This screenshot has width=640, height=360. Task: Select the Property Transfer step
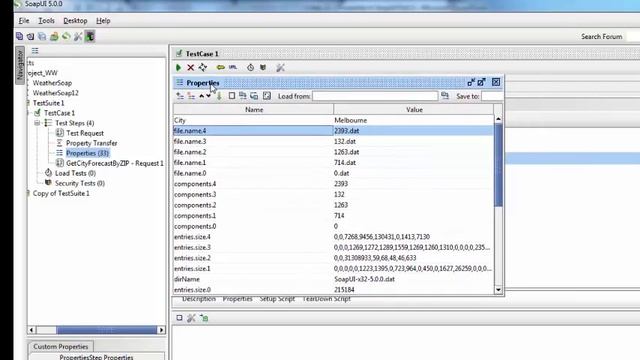click(x=91, y=143)
